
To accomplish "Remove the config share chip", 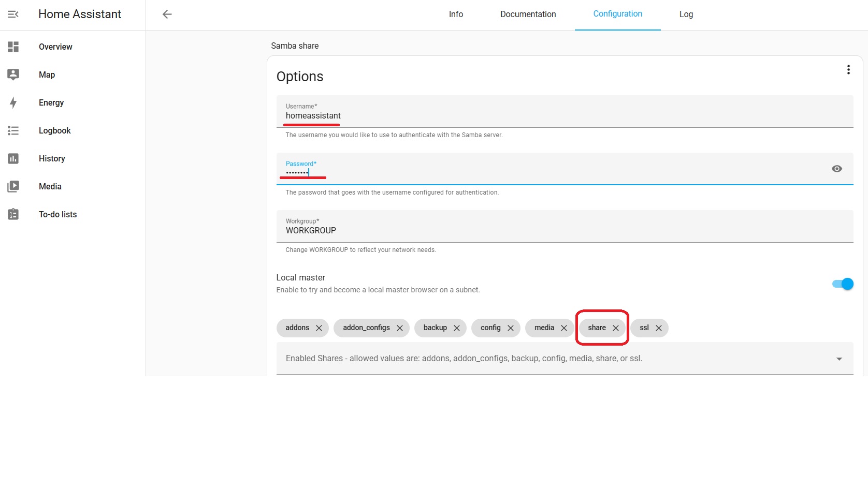I will 511,328.
